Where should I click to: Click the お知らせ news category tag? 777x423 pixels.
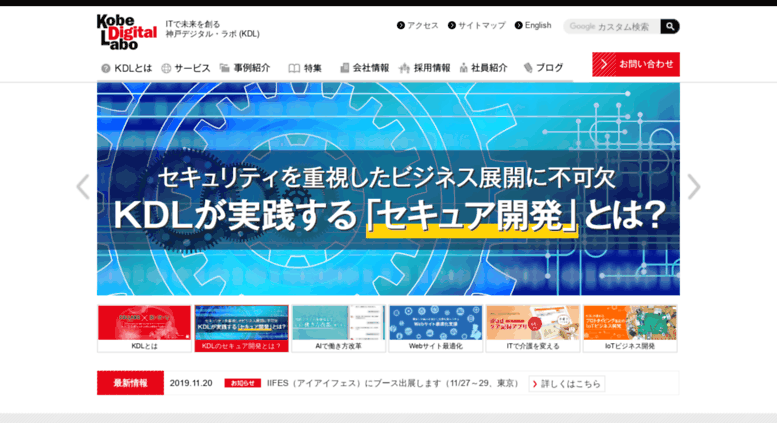pos(243,383)
